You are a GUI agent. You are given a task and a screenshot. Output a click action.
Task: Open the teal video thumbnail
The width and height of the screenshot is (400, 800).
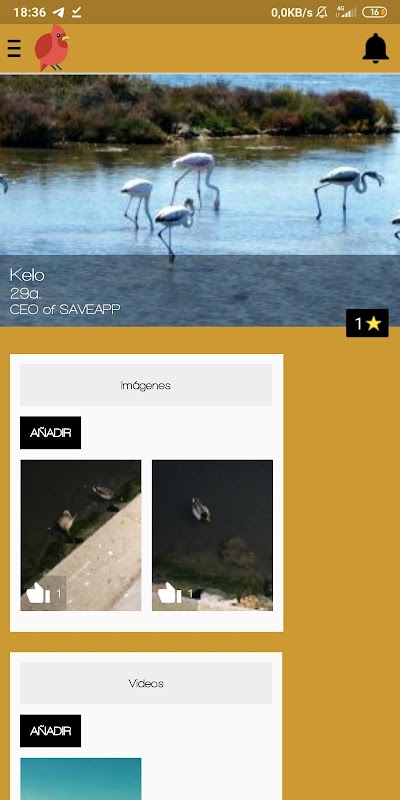81,779
